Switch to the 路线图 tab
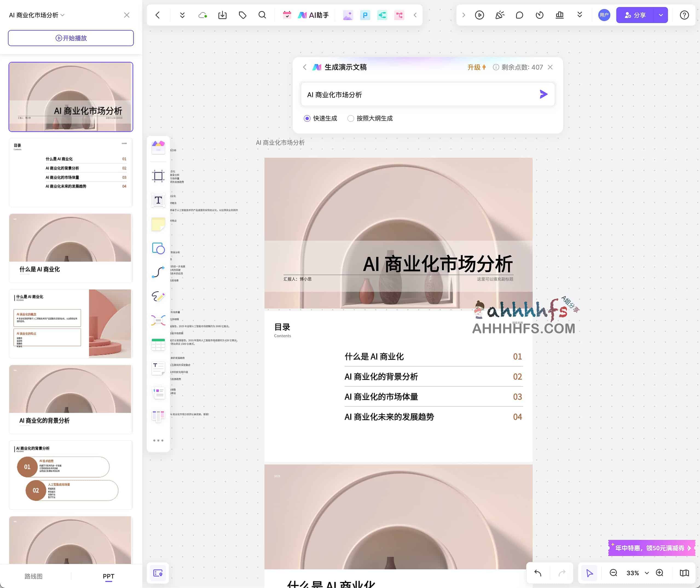The height and width of the screenshot is (588, 700). click(x=33, y=576)
